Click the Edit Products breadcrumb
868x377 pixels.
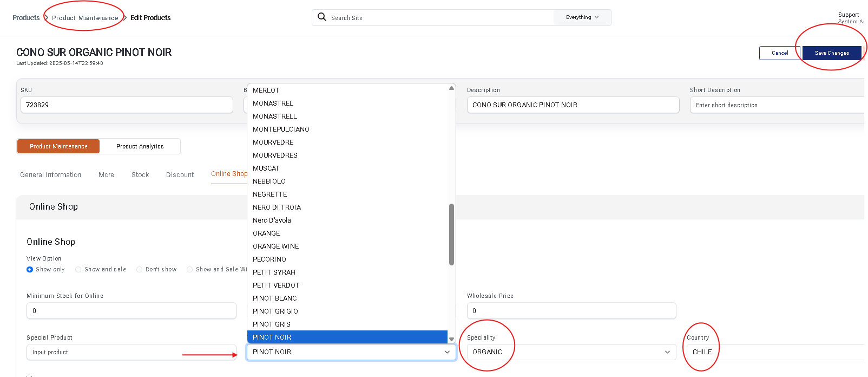click(x=150, y=18)
